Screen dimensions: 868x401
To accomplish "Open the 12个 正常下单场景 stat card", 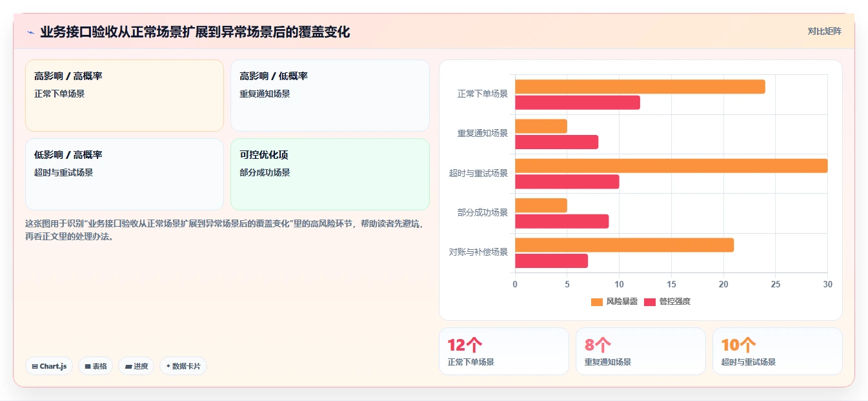I will click(x=504, y=351).
